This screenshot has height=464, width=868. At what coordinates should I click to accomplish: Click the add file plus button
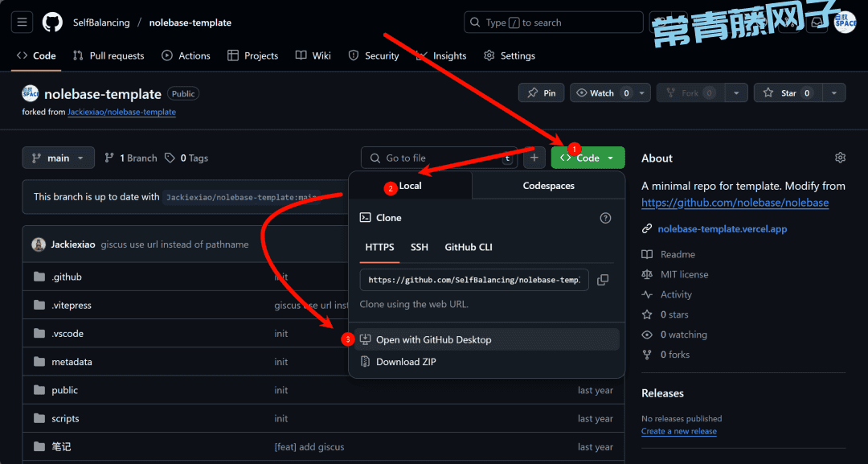click(534, 158)
